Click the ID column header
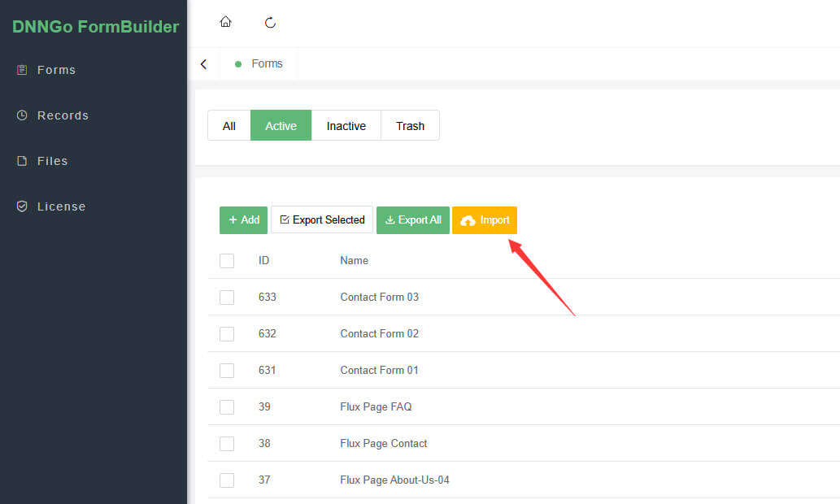This screenshot has width=840, height=504. (x=263, y=261)
